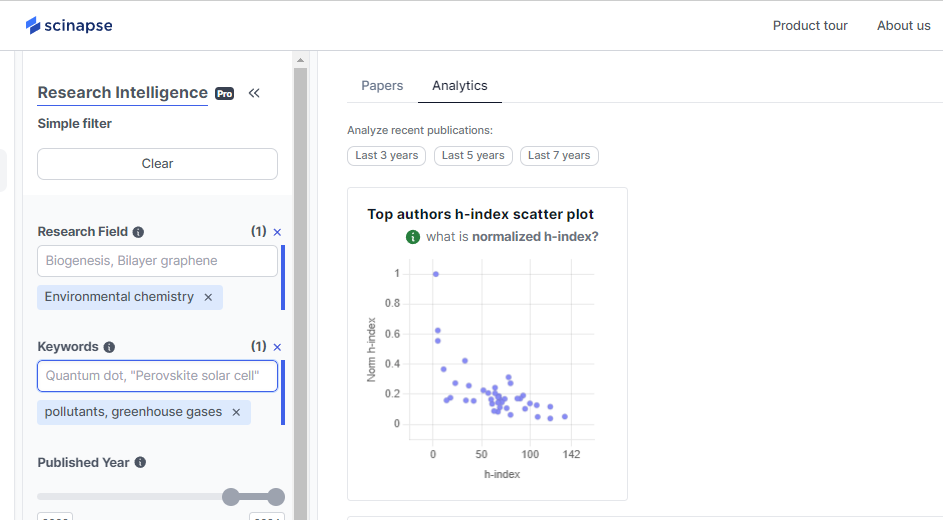Analyze Last 7 years publications

point(559,156)
